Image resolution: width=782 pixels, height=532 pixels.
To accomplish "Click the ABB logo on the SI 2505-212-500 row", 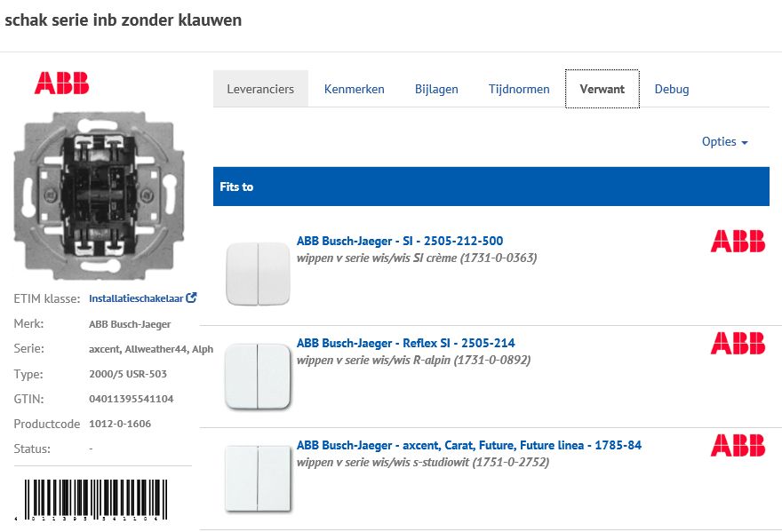I will point(740,241).
